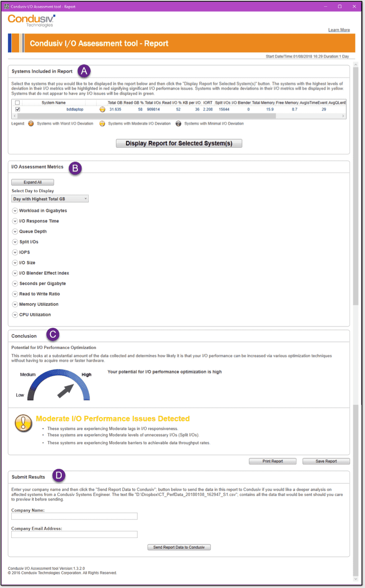Expand the Workload in Gigabytes section
This screenshot has height=588, width=365.
click(x=15, y=211)
